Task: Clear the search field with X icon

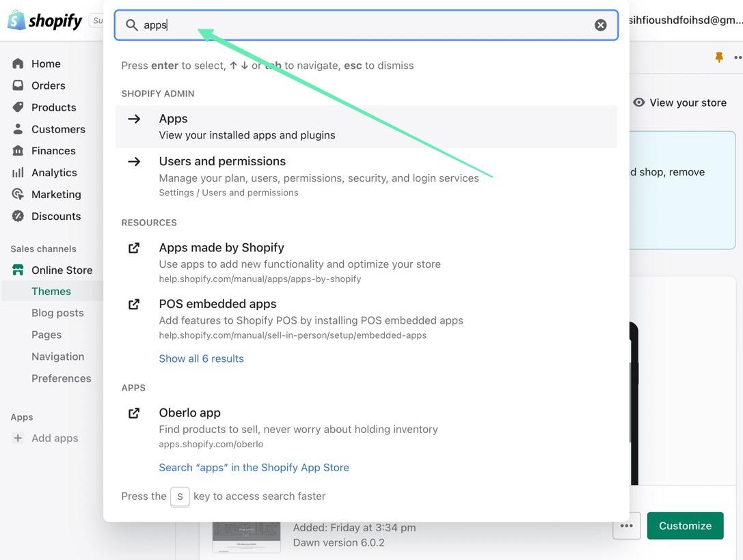Action: [600, 25]
